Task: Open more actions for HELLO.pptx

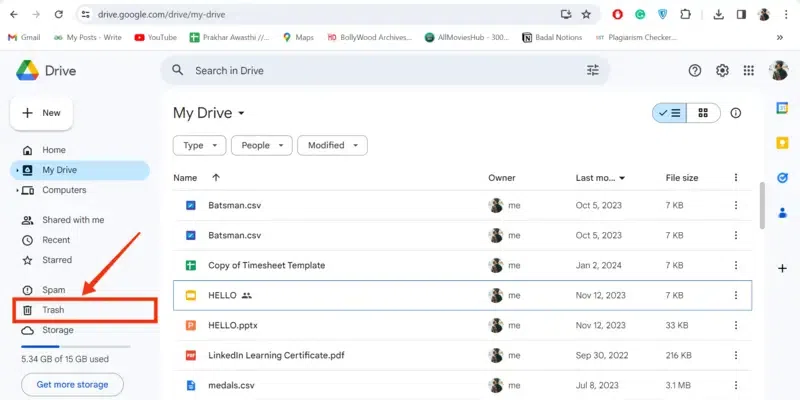Action: [x=736, y=325]
